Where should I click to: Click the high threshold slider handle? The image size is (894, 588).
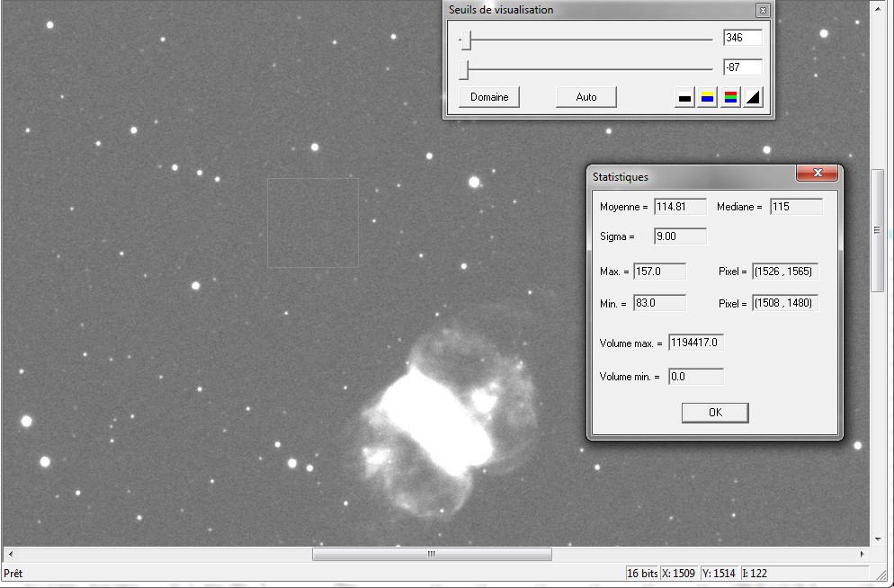(467, 40)
